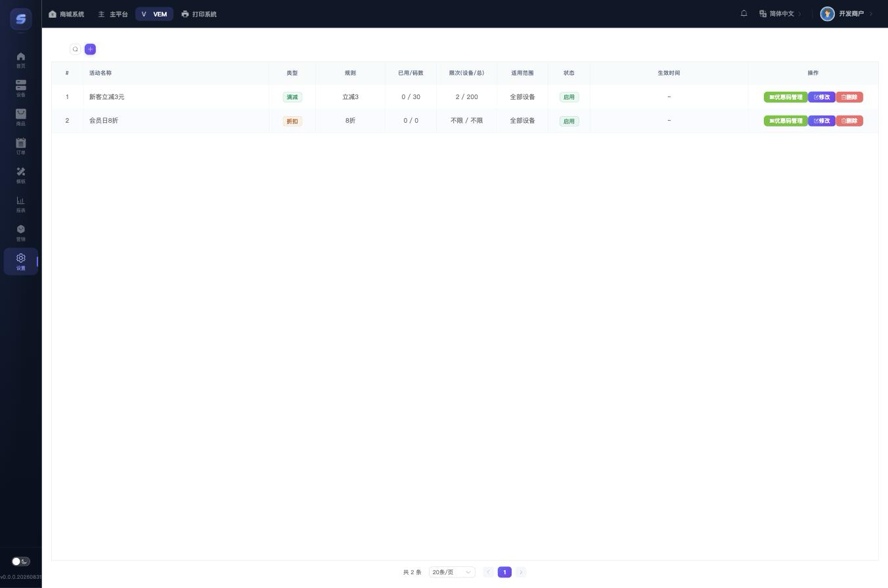This screenshot has height=588, width=888.
Task: Expand the 开发商户 account menu
Action: [848, 14]
